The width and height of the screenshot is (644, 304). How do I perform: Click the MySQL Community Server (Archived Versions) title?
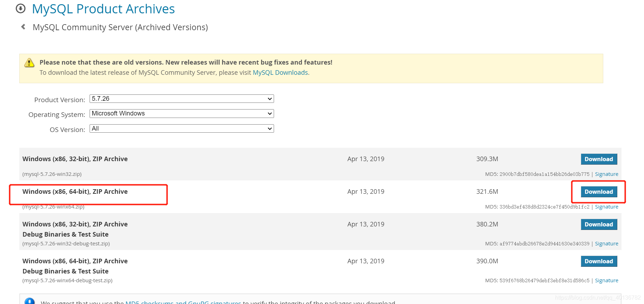tap(120, 27)
